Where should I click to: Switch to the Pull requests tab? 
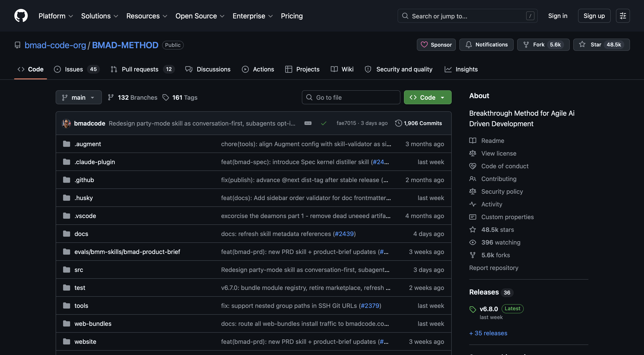point(143,69)
